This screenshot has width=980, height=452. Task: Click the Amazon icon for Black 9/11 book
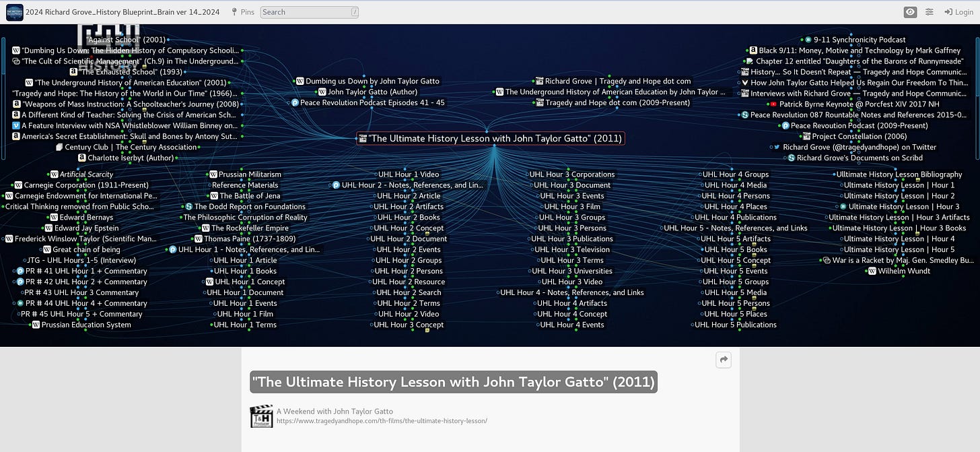(x=754, y=50)
